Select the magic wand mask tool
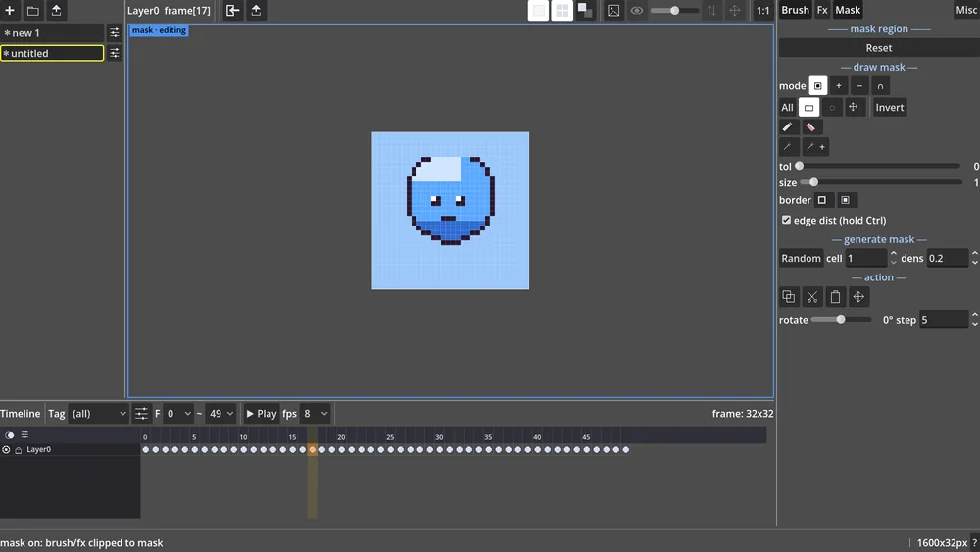The height and width of the screenshot is (552, 980). (x=788, y=147)
